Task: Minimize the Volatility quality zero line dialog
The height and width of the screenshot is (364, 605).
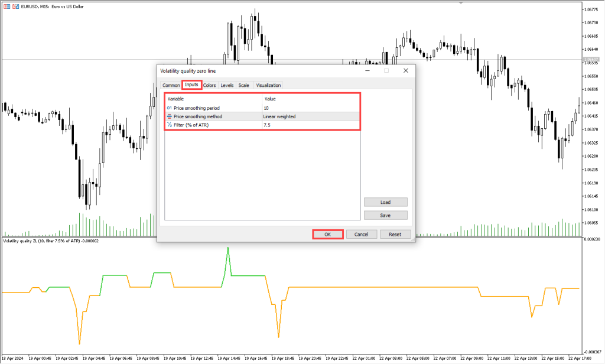Action: [367, 71]
